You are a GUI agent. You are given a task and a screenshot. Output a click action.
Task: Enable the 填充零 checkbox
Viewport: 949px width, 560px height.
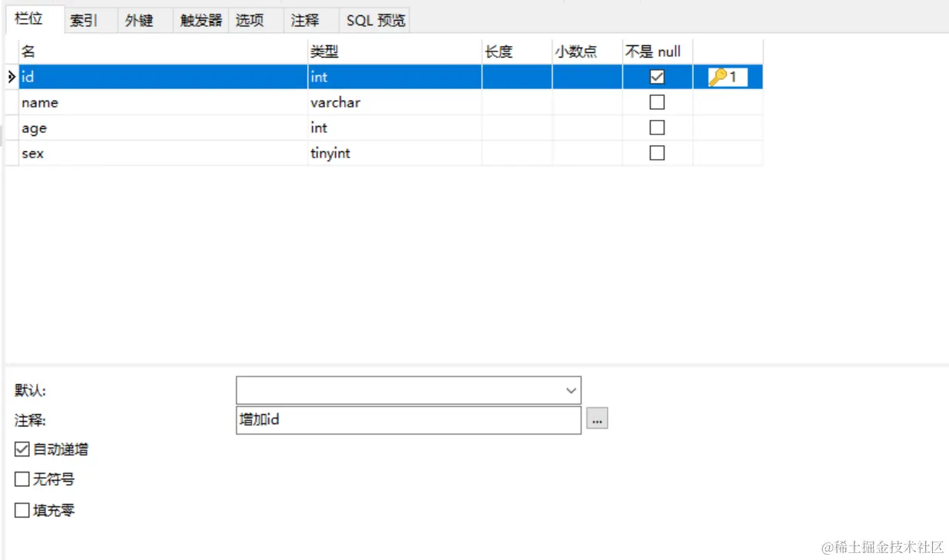22,510
